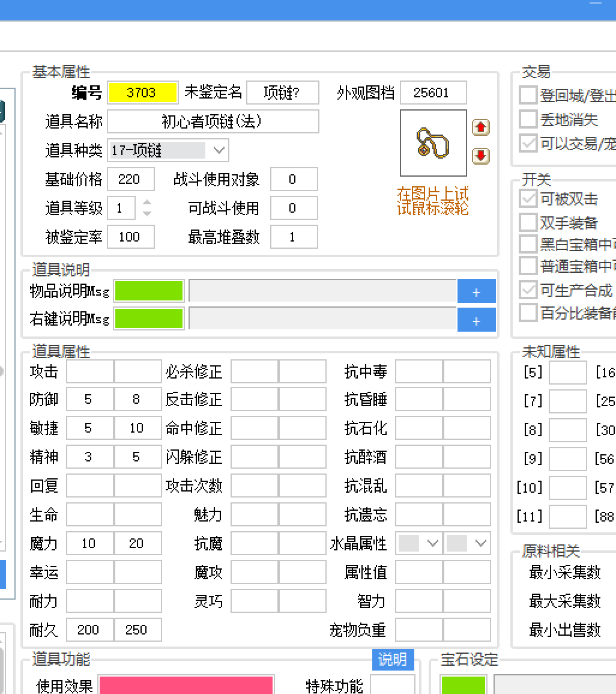This screenshot has height=694, width=616.
Task: Click the blue 说明 button
Action: [x=393, y=660]
